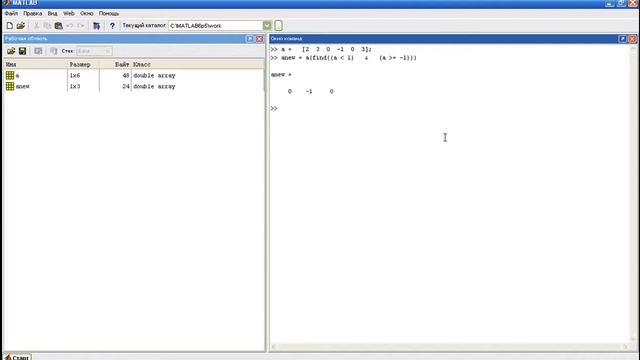Click the 24 bytes cell of variable anew

[x=126, y=87]
